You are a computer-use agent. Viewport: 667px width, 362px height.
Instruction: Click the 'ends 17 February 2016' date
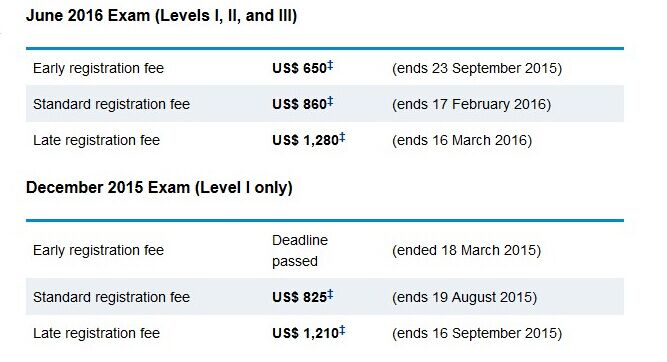point(471,104)
